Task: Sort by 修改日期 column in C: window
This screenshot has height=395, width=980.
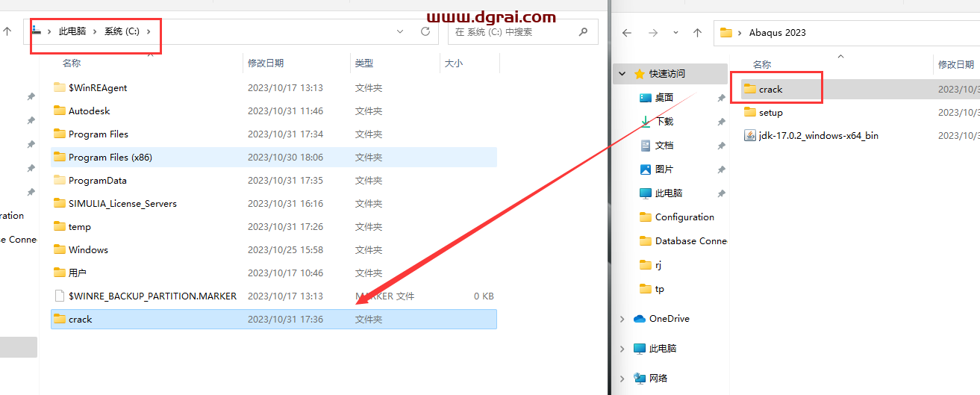Action: tap(266, 63)
